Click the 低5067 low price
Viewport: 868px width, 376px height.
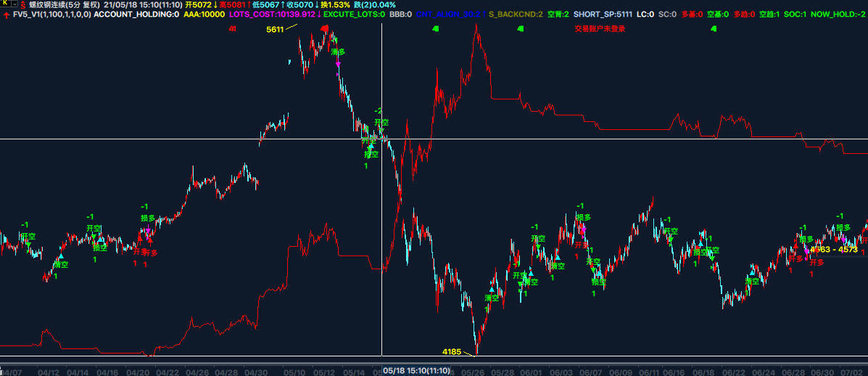click(265, 5)
